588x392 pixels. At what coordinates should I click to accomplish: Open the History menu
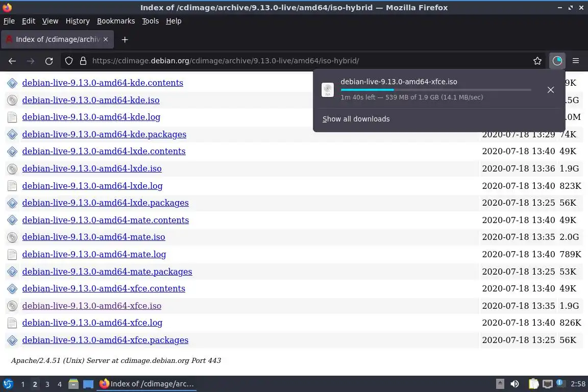coord(78,21)
